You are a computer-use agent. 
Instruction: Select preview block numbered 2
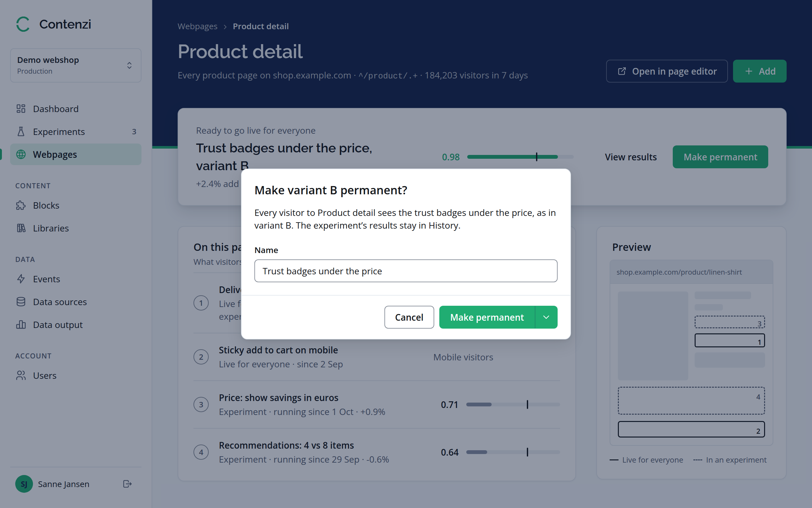(691, 429)
